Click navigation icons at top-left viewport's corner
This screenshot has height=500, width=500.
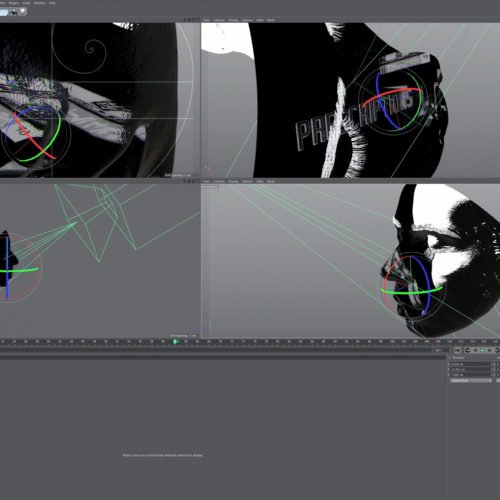coord(192,20)
